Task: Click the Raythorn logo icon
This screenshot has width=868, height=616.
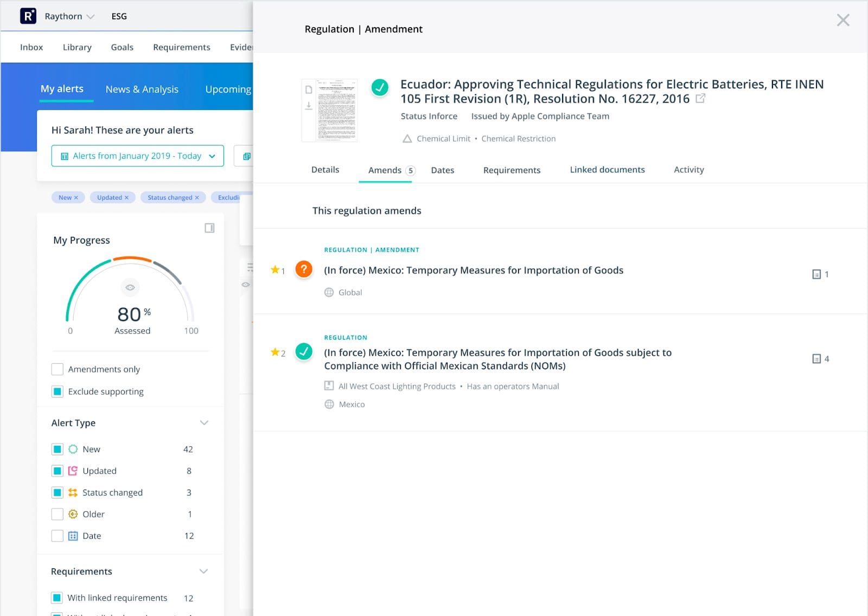Action: click(x=28, y=16)
